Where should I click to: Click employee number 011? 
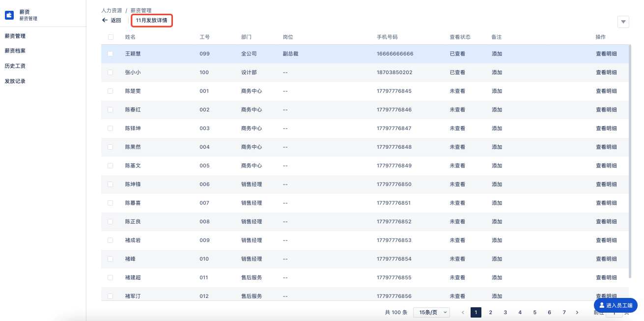pos(204,277)
